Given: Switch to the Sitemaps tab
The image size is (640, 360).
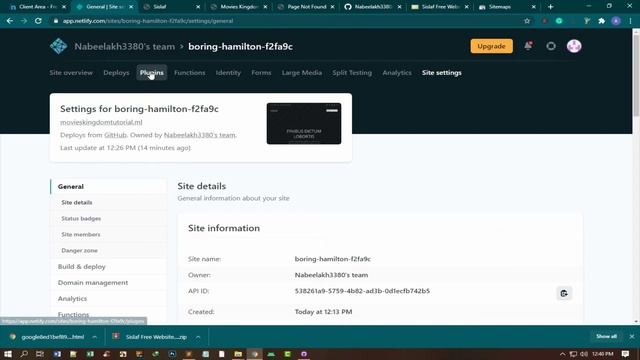Looking at the screenshot, I should [x=506, y=7].
